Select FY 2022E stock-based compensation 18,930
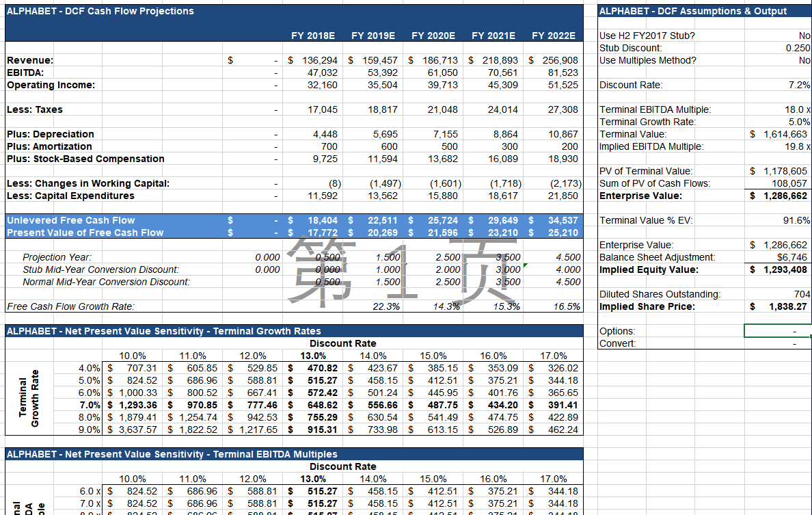 tap(563, 159)
